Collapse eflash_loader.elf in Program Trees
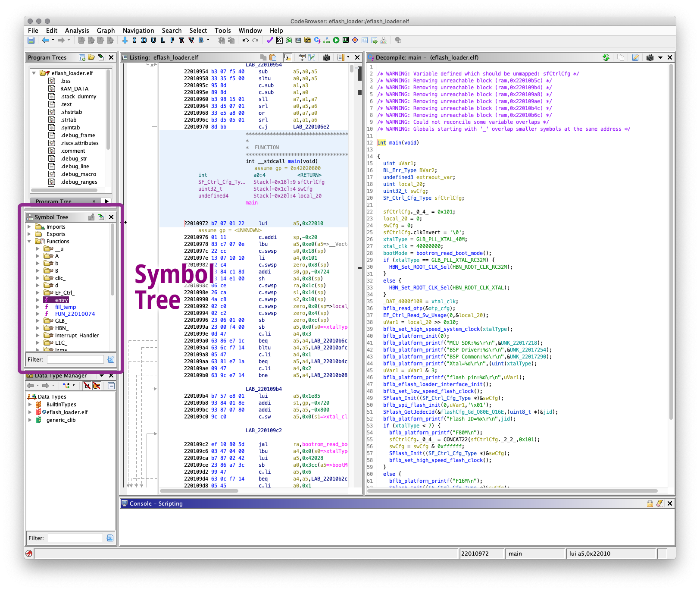700x591 pixels. tap(34, 73)
